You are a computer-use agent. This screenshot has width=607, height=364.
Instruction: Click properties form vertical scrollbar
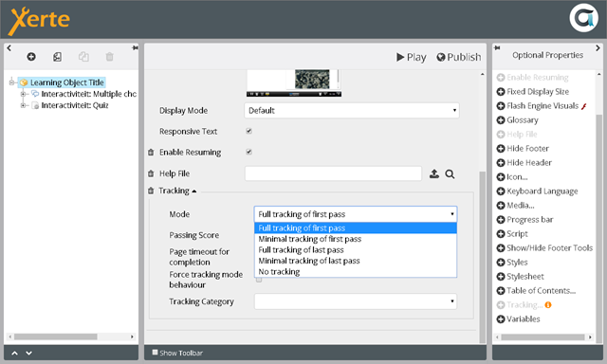pyautogui.click(x=483, y=257)
